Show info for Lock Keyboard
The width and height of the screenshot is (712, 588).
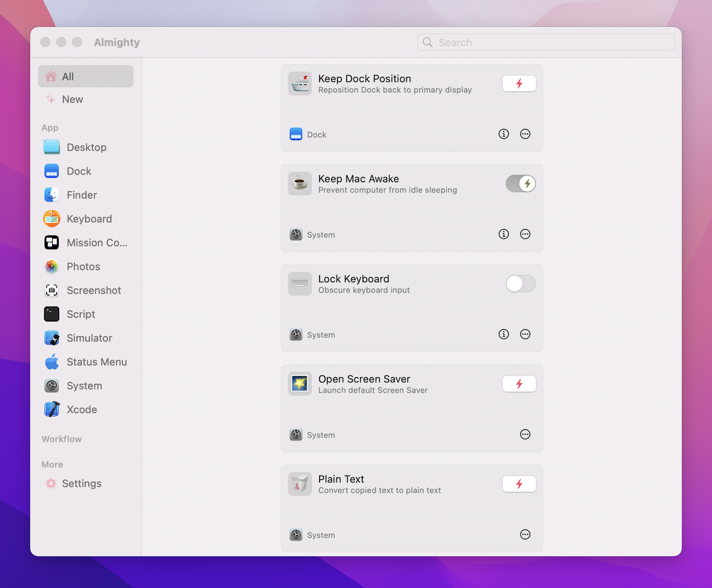click(x=503, y=334)
